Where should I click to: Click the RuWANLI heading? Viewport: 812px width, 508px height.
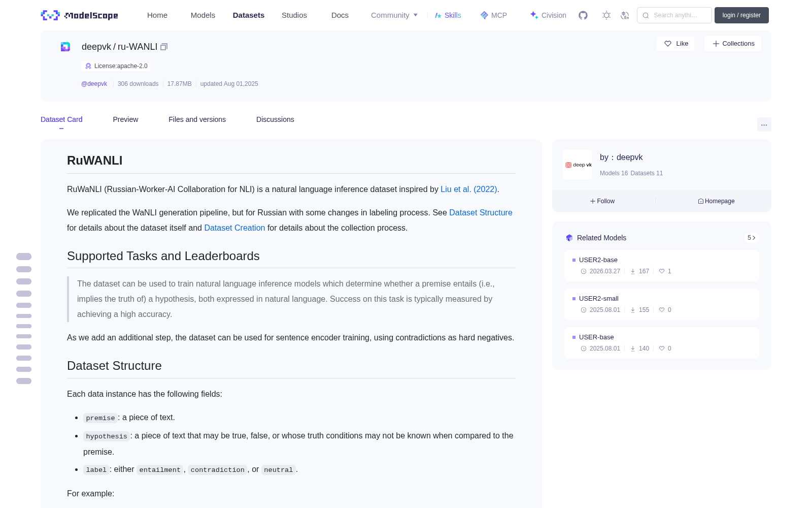pyautogui.click(x=95, y=161)
